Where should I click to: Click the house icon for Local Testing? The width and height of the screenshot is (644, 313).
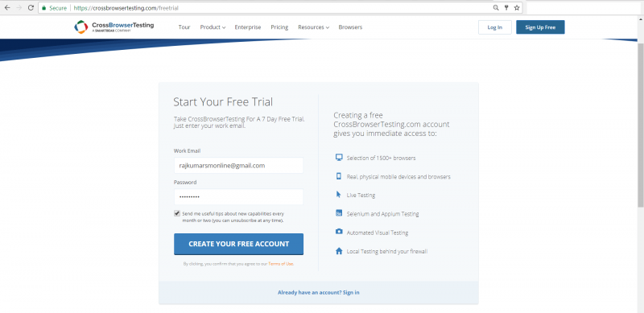tap(339, 250)
